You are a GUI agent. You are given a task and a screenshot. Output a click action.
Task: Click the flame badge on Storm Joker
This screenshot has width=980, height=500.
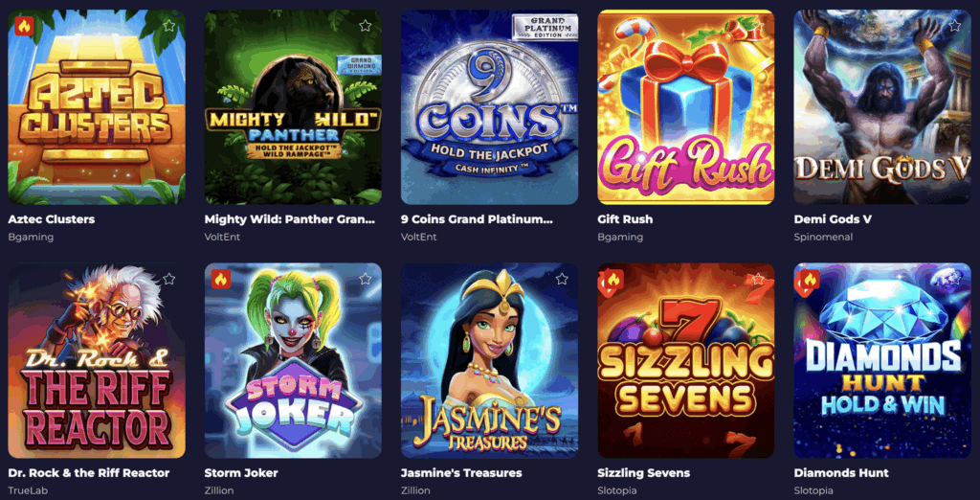click(221, 279)
